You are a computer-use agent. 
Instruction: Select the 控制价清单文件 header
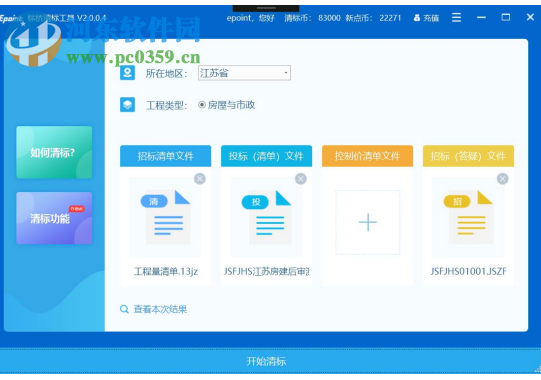point(367,156)
